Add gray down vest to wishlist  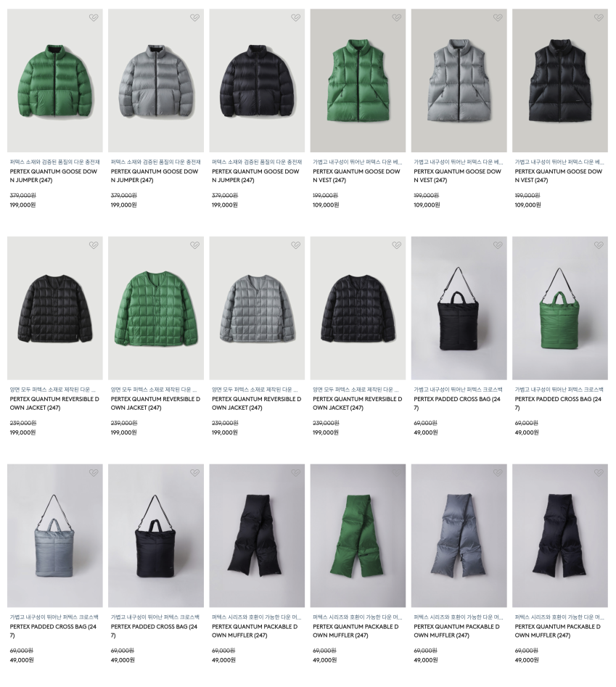click(498, 18)
